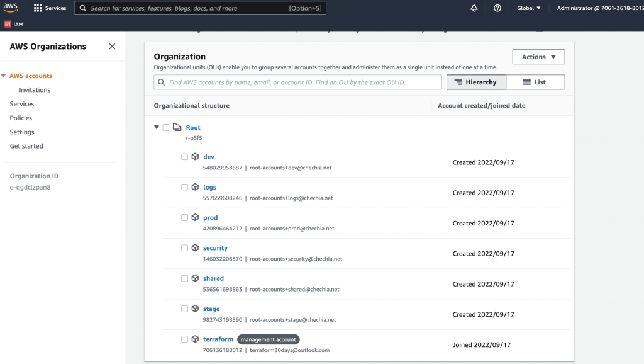Click the Organization ID o-qgdclzpan8
The image size is (644, 364).
[x=30, y=187]
